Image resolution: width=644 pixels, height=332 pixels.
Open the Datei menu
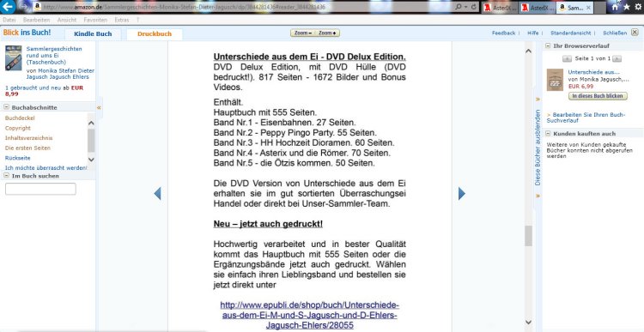(9, 20)
